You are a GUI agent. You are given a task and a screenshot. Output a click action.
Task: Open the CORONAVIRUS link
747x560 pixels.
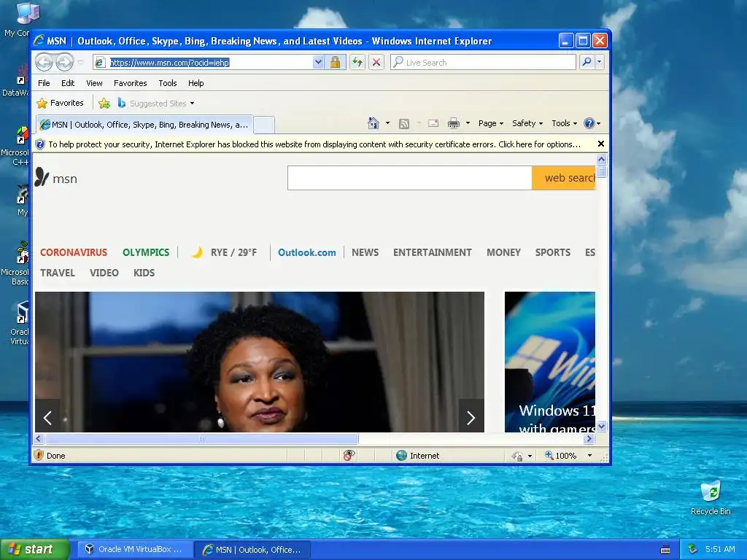point(74,252)
